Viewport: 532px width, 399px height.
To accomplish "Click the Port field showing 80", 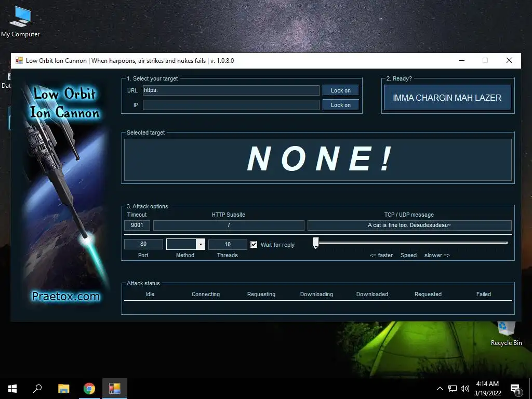I will [x=143, y=244].
